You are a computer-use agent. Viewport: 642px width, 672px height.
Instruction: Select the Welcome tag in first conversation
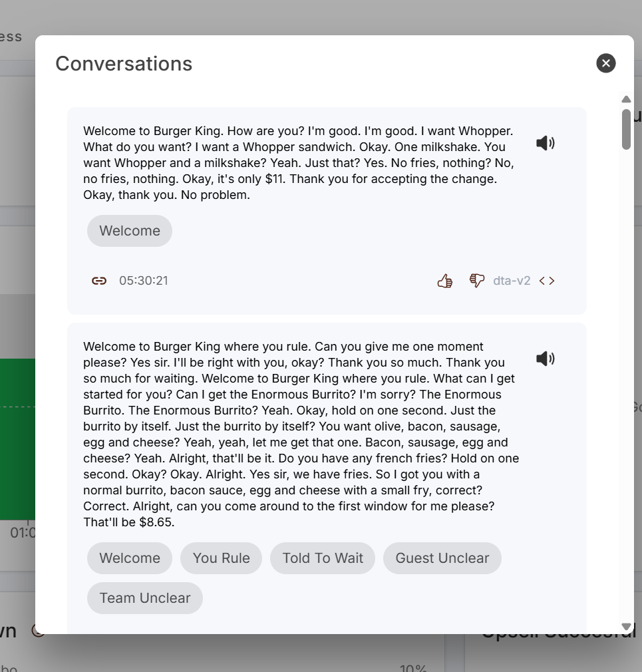tap(130, 231)
